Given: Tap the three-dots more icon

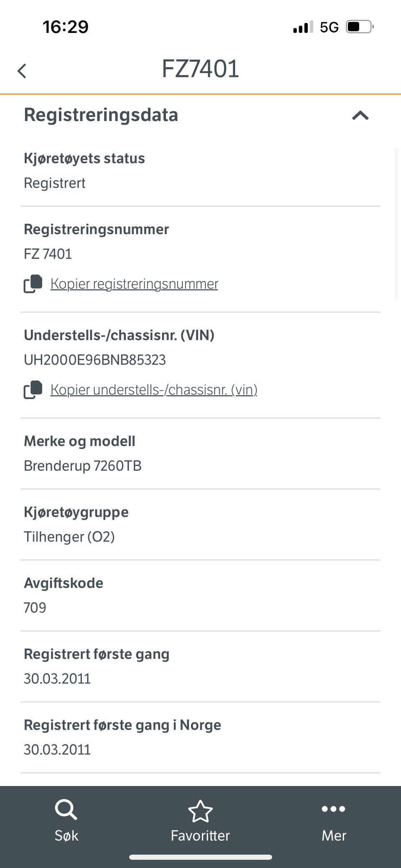Looking at the screenshot, I should tap(333, 809).
